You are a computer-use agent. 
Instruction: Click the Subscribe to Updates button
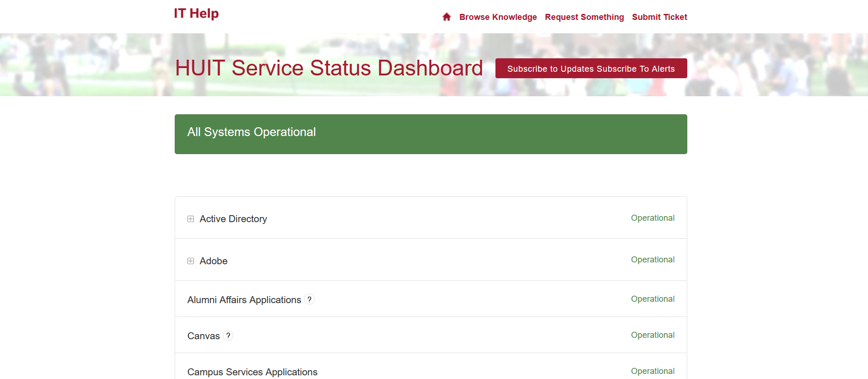(x=591, y=68)
